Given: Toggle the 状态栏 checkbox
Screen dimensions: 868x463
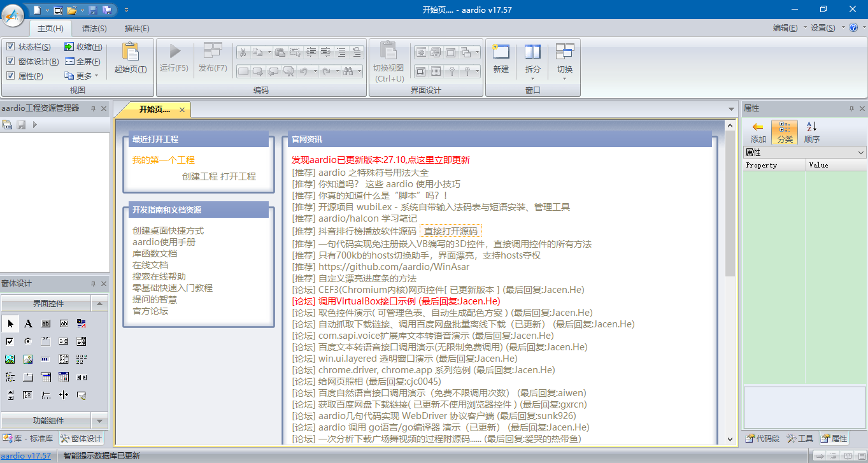Looking at the screenshot, I should [x=10, y=47].
